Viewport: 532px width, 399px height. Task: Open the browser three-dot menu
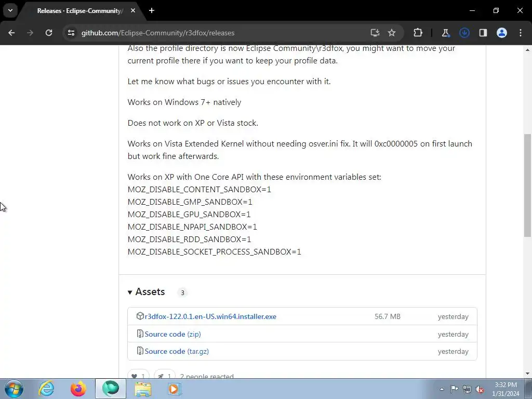tap(521, 33)
